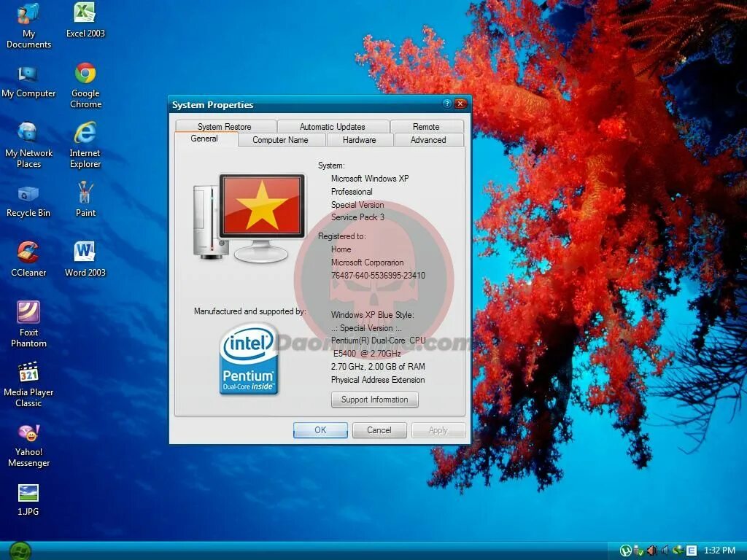The height and width of the screenshot is (560, 747).
Task: Click the orange speaker tray icon
Action: tap(651, 551)
